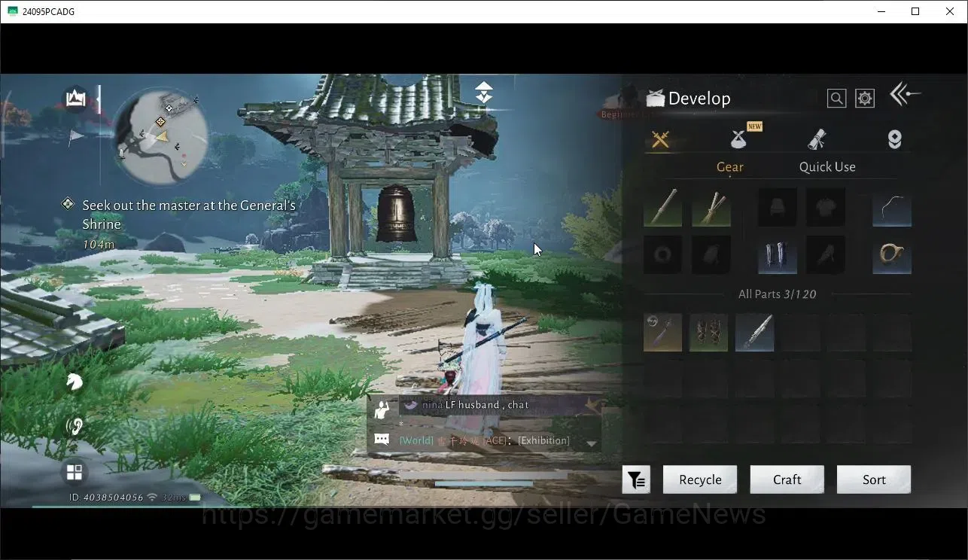
Task: Activate the ear listening icon
Action: tap(75, 427)
